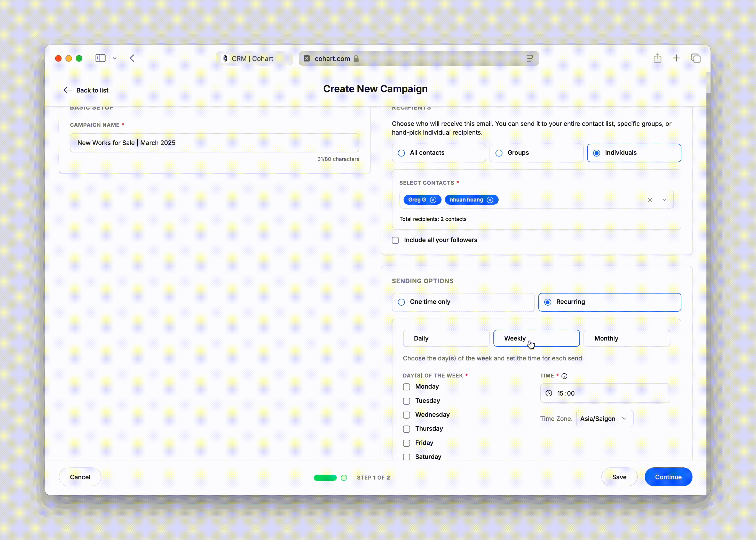Switch to the CRM | Cohart tab

[x=255, y=59]
